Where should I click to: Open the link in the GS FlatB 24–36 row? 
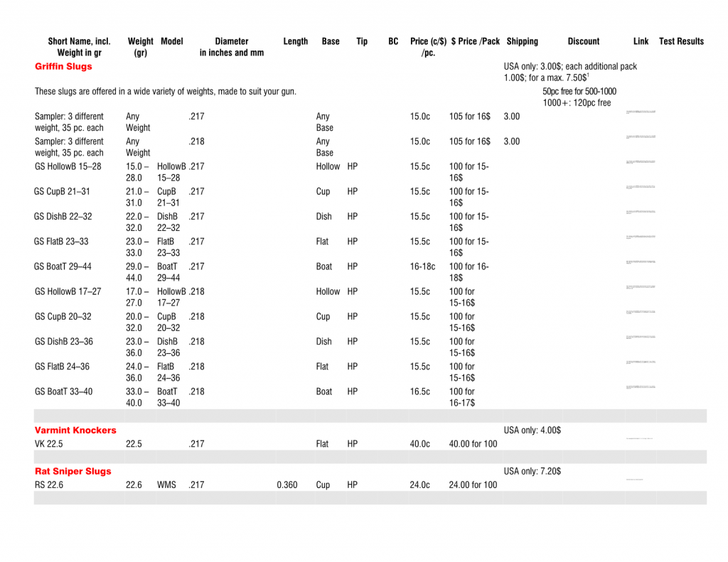[641, 362]
